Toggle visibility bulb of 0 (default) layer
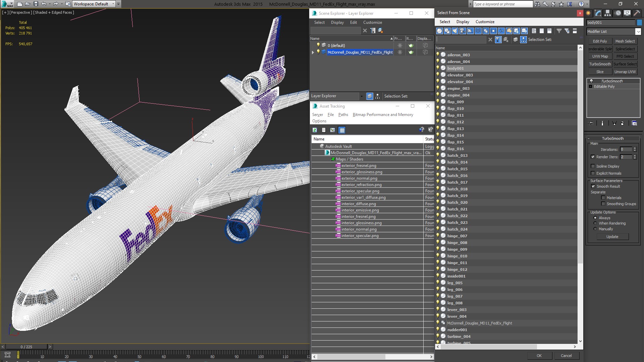644x362 pixels. [x=318, y=45]
